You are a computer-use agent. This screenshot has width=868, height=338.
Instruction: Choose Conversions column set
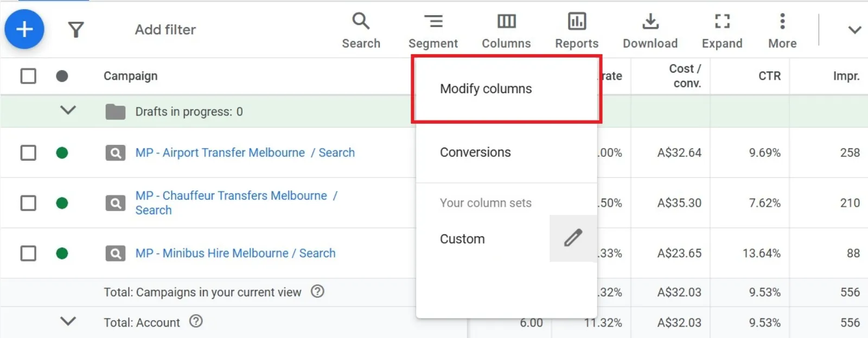tap(506, 152)
